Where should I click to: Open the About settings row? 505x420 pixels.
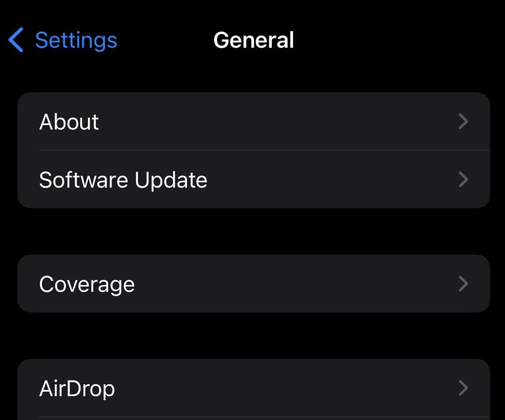click(69, 122)
